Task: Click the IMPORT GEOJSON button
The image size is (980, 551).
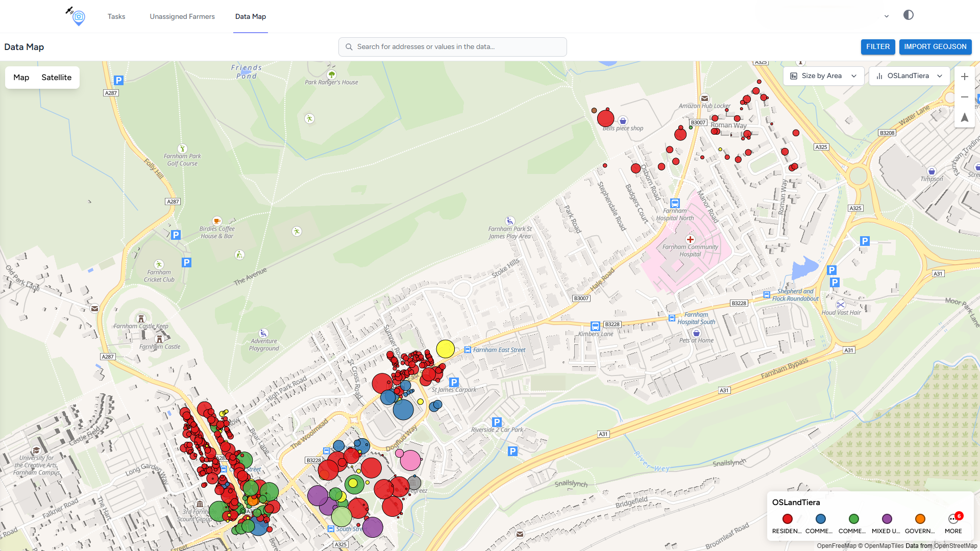Action: (x=935, y=46)
